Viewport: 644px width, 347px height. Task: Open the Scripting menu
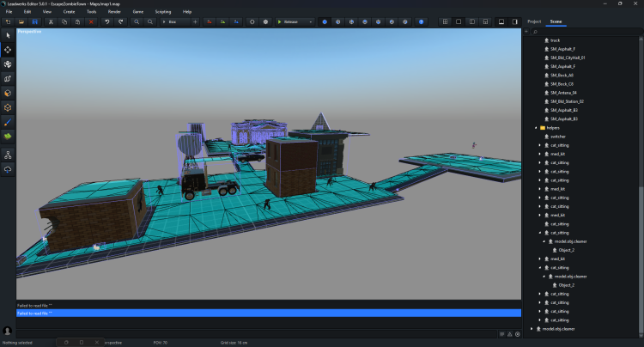[162, 11]
